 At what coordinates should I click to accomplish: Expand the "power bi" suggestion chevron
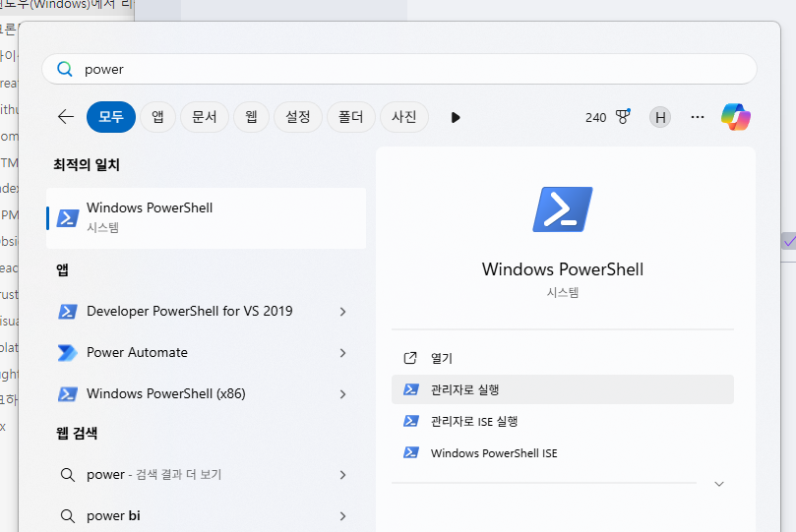343,516
